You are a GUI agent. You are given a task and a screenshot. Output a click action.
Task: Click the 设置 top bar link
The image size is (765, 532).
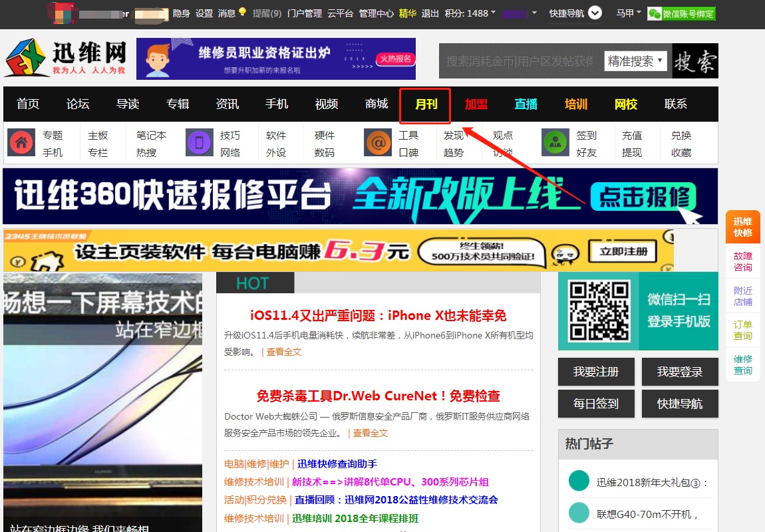pyautogui.click(x=204, y=14)
